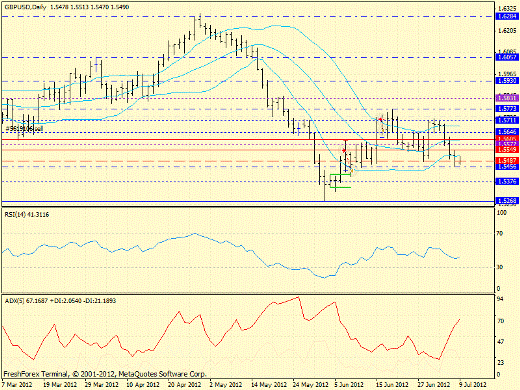Select the 1.5773 price level label
This screenshot has height=390, width=520.
tap(507, 109)
